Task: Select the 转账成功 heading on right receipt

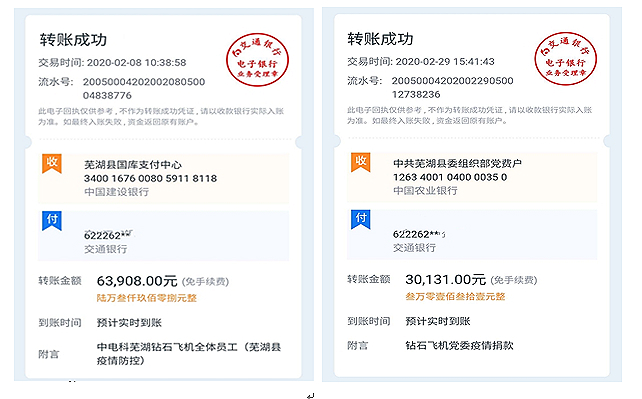Action: pos(380,38)
